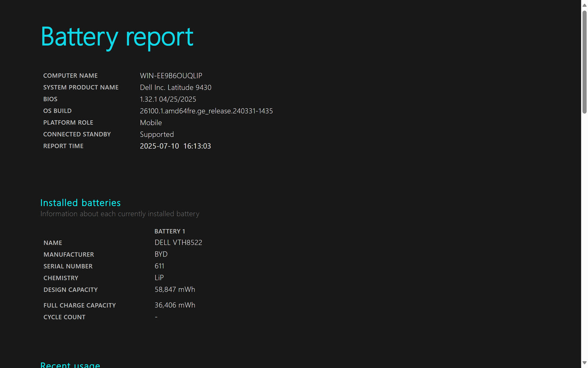Click the scrollbar up arrow
Image resolution: width=588 pixels, height=368 pixels.
pos(584,5)
